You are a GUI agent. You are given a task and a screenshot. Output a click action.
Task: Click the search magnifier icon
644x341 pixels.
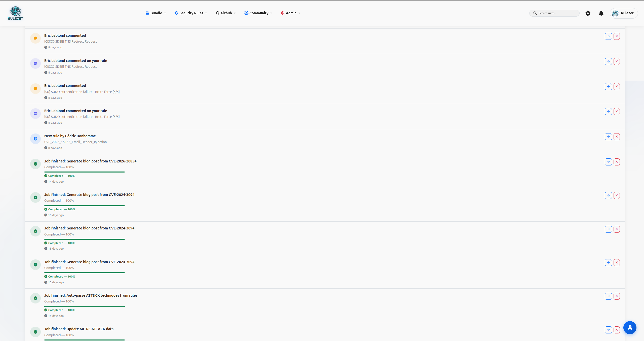tap(535, 13)
